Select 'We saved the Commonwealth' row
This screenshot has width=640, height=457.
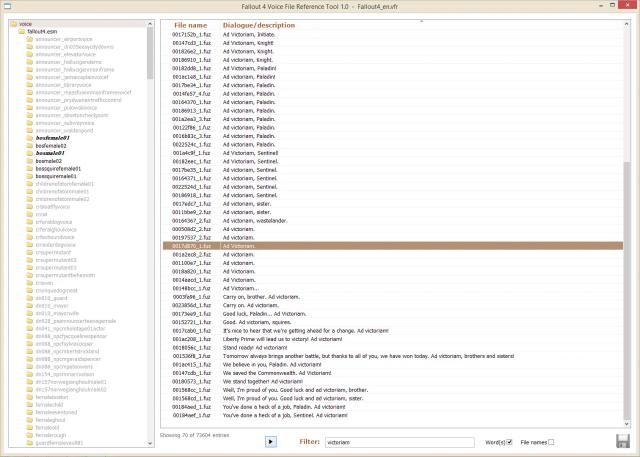(393, 373)
